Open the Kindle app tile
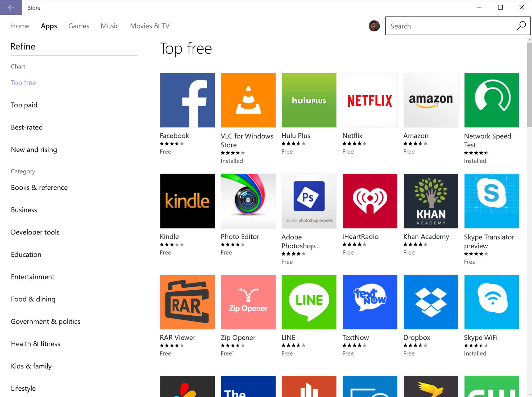This screenshot has width=532, height=397. pyautogui.click(x=187, y=201)
